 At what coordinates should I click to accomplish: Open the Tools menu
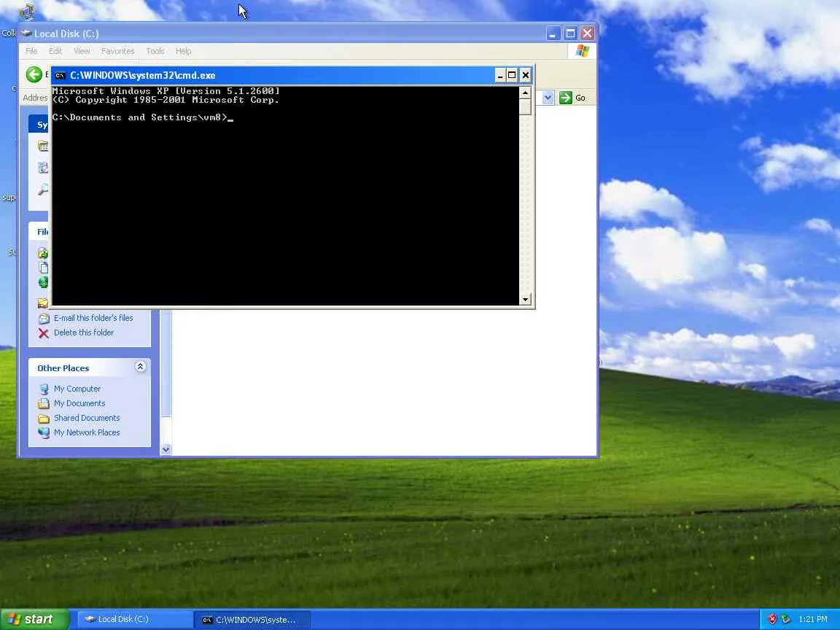(x=155, y=51)
